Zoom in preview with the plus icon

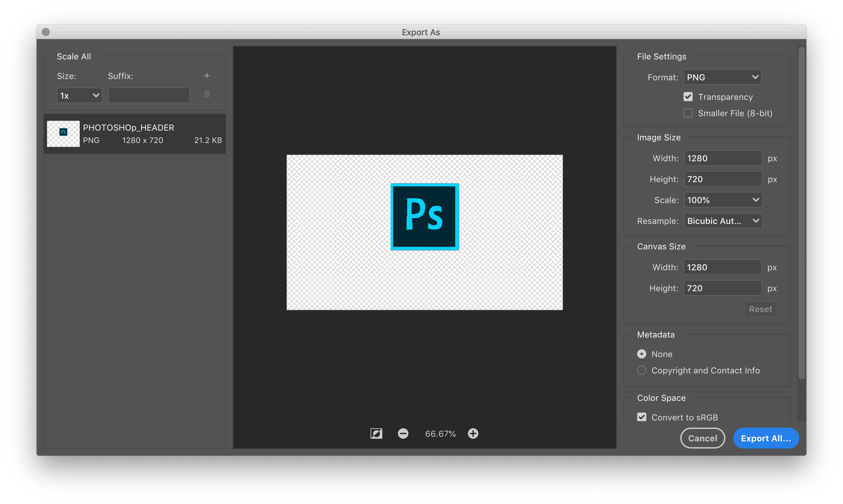click(473, 433)
